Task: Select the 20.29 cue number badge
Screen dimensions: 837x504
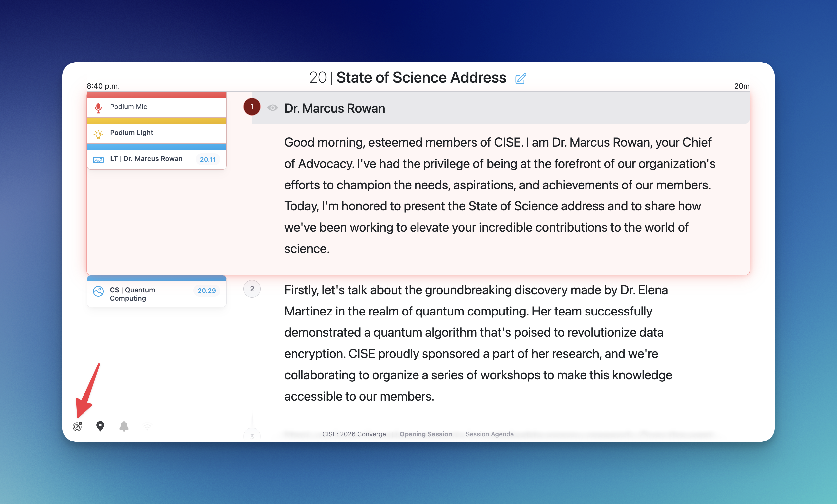Action: point(207,291)
